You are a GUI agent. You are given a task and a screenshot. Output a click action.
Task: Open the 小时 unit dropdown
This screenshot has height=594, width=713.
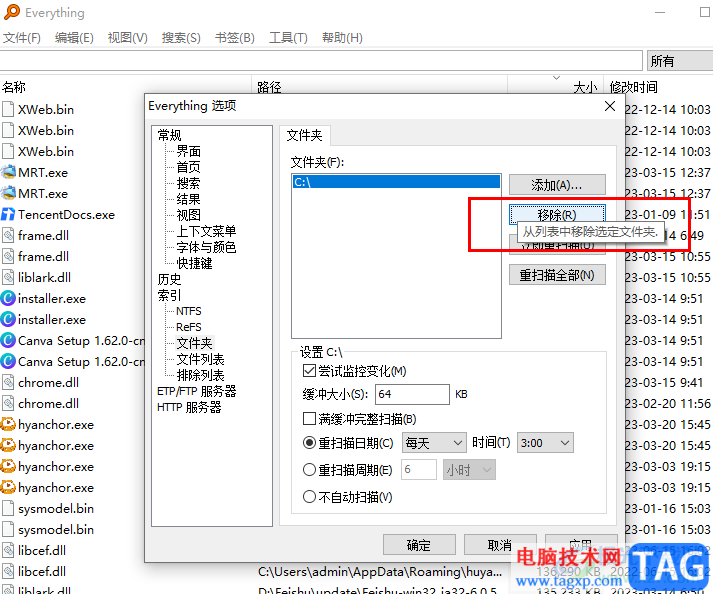[469, 469]
